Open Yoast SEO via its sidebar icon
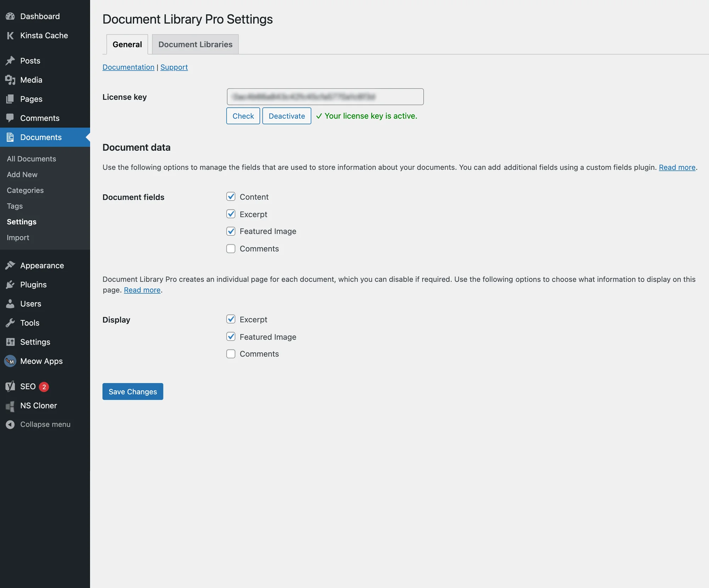This screenshot has height=588, width=709. pos(10,386)
